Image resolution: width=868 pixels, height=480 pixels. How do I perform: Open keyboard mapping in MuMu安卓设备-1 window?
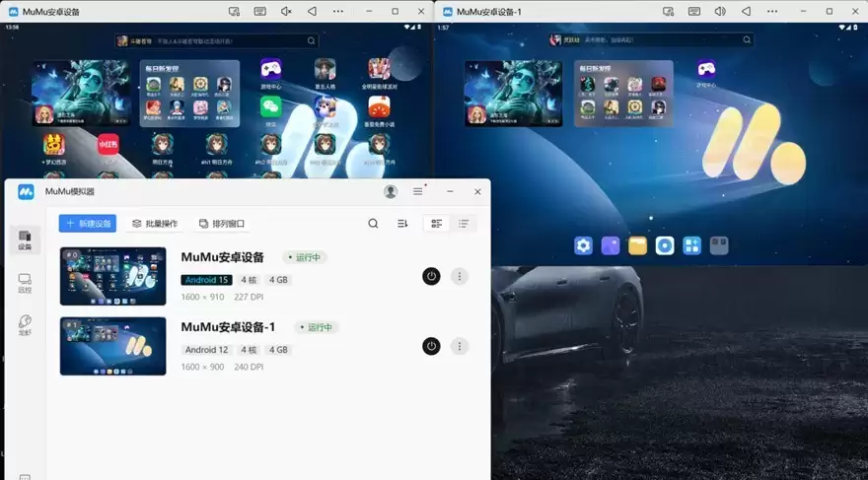point(694,11)
